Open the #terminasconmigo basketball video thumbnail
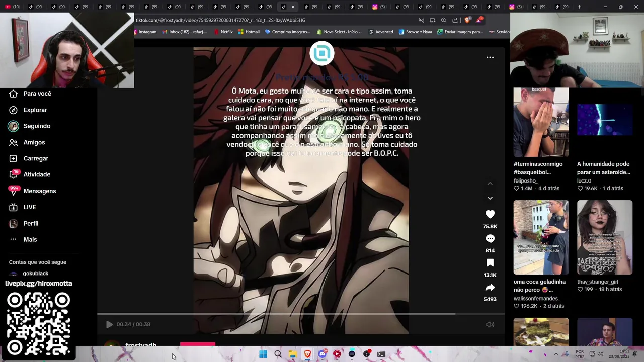The height and width of the screenshot is (362, 644). [x=541, y=122]
